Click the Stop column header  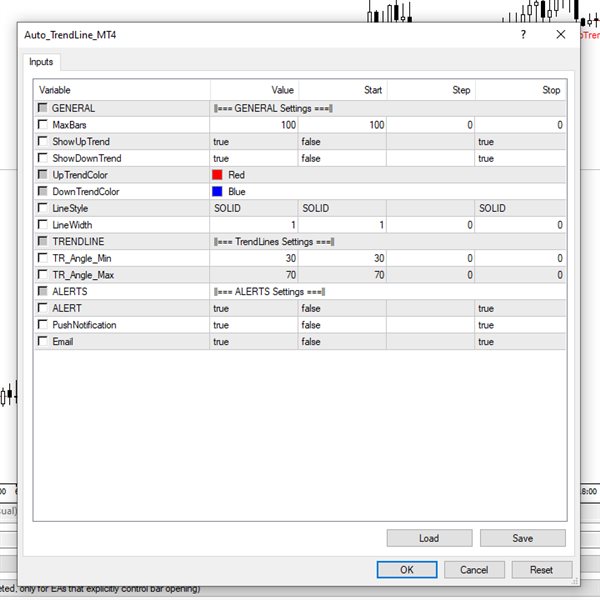pos(520,90)
